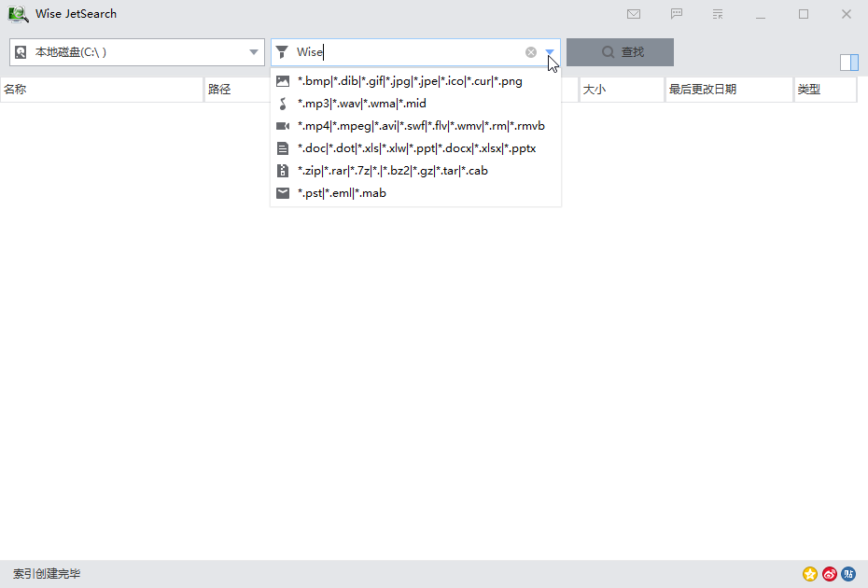Viewport: 868px width, 588px height.
Task: Select the audio filter *.mp3|*.wav|*.wma|*.mid
Action: click(x=415, y=104)
